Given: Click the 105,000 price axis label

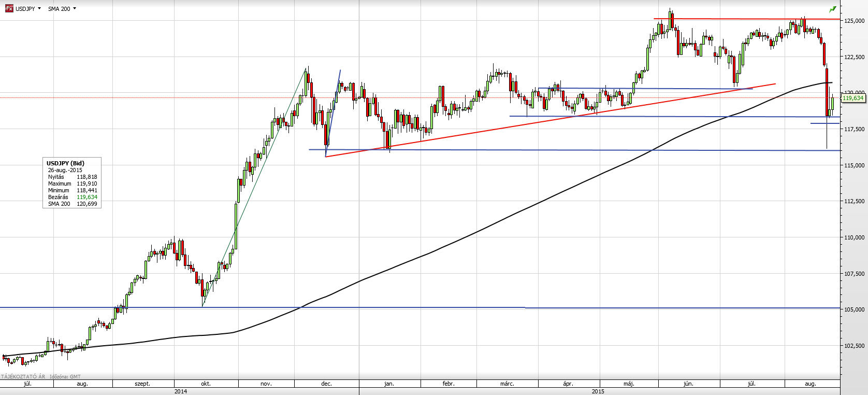Looking at the screenshot, I should [x=854, y=309].
